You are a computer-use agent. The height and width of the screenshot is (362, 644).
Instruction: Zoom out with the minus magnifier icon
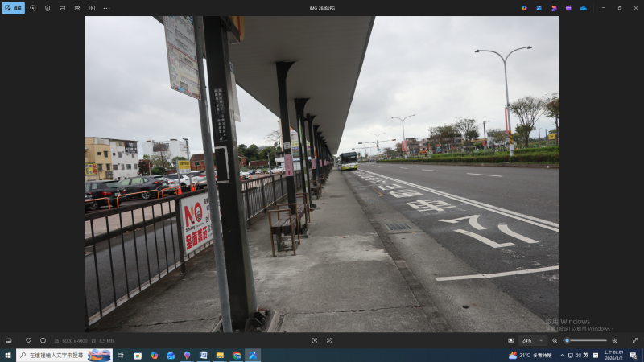pos(555,340)
